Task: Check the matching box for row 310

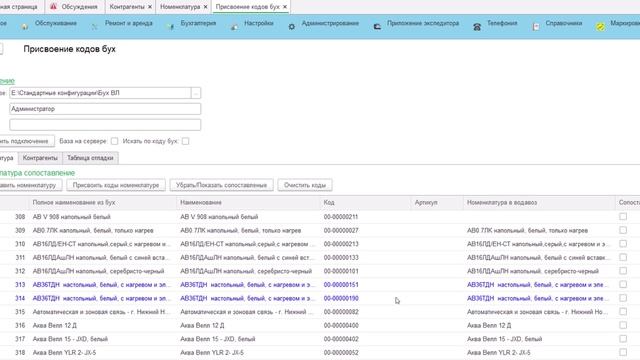Action: tap(623, 244)
